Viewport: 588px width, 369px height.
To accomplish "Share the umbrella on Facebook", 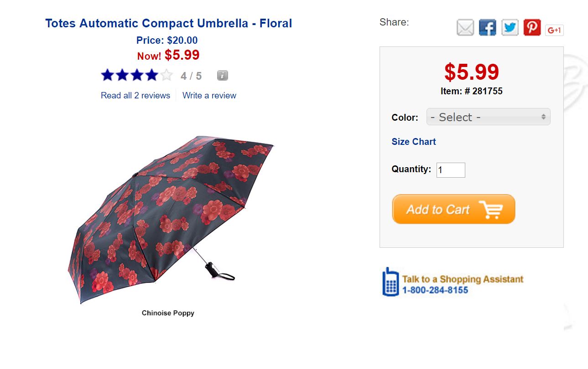I will (x=487, y=28).
